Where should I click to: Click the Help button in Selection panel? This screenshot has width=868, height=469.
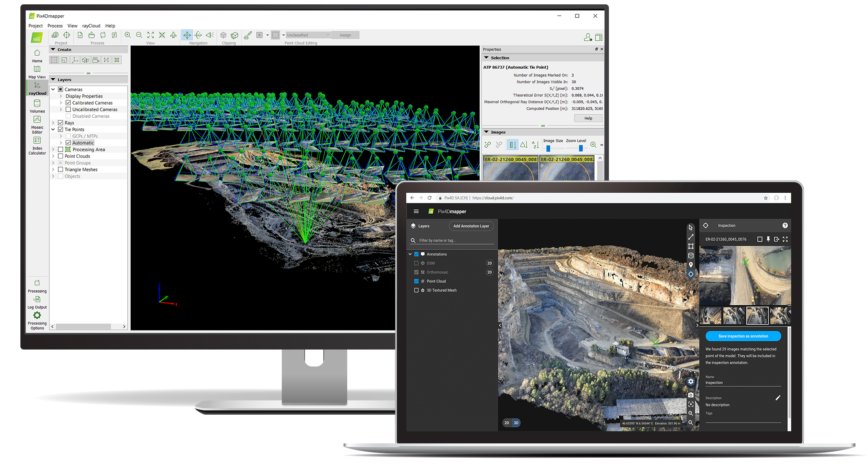pos(588,118)
